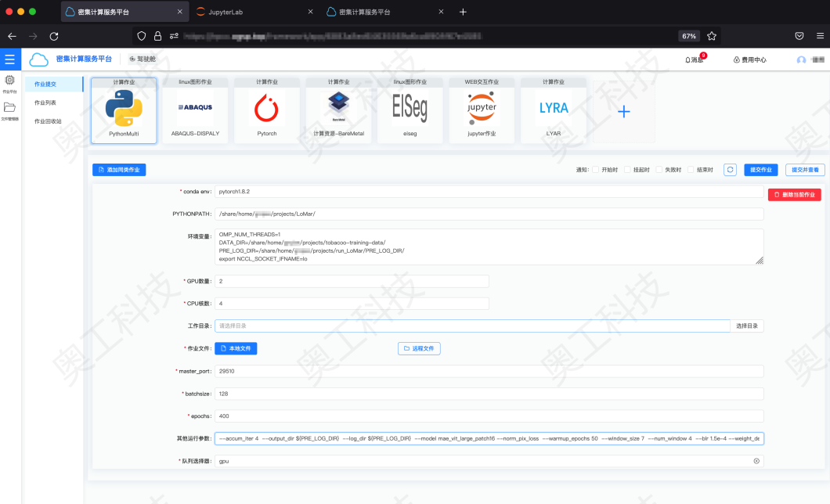Image resolution: width=830 pixels, height=504 pixels.
Task: Open the site permissions icon in the address bar
Action: pos(174,36)
